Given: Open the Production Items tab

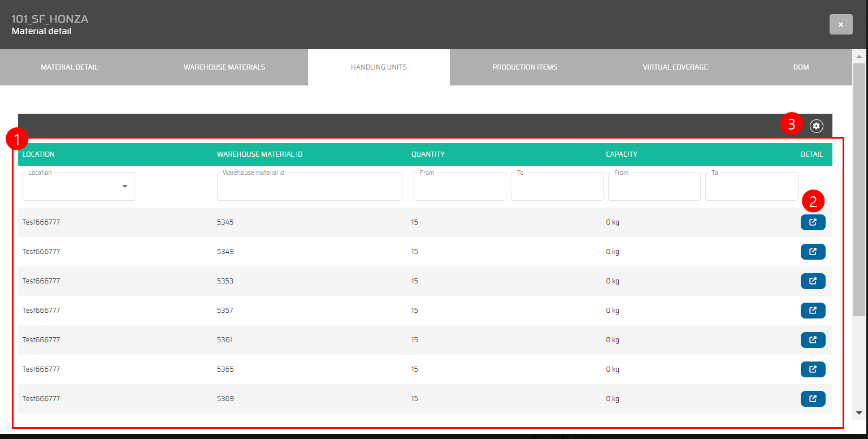Looking at the screenshot, I should pyautogui.click(x=524, y=67).
